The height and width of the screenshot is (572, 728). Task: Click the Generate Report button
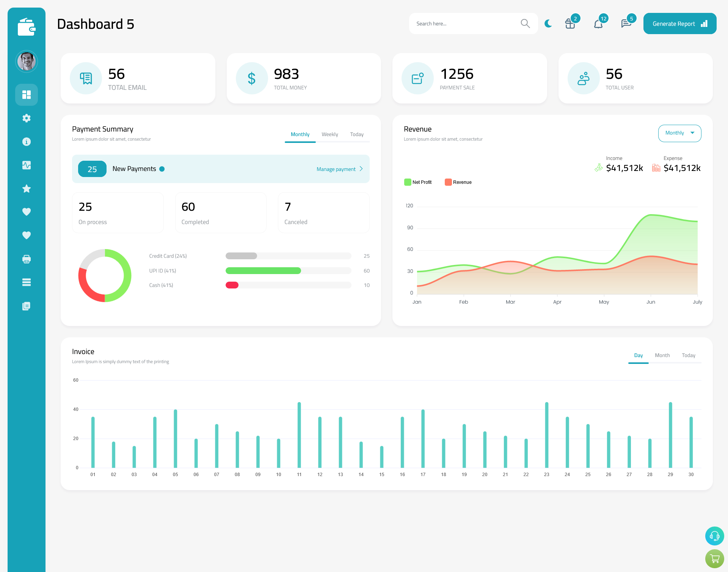[x=679, y=23]
